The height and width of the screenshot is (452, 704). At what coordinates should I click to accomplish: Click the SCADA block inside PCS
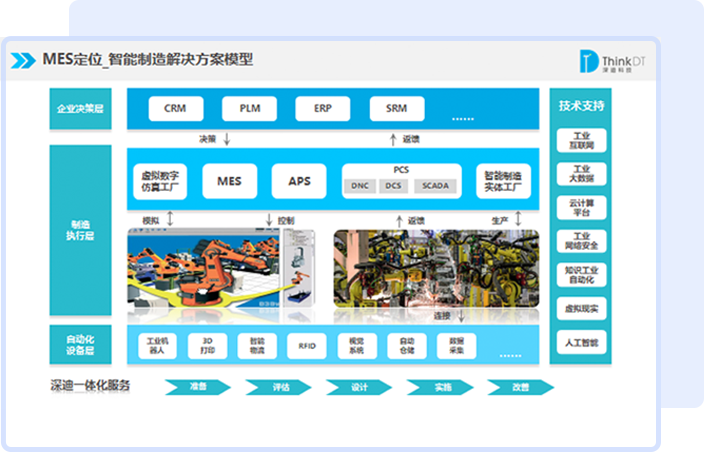click(x=435, y=186)
